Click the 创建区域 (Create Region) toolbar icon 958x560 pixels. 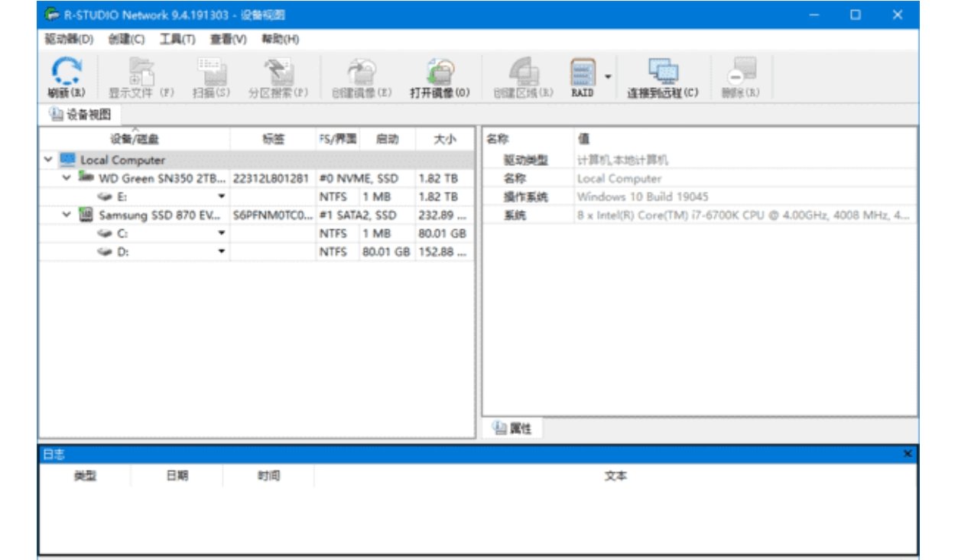[524, 71]
